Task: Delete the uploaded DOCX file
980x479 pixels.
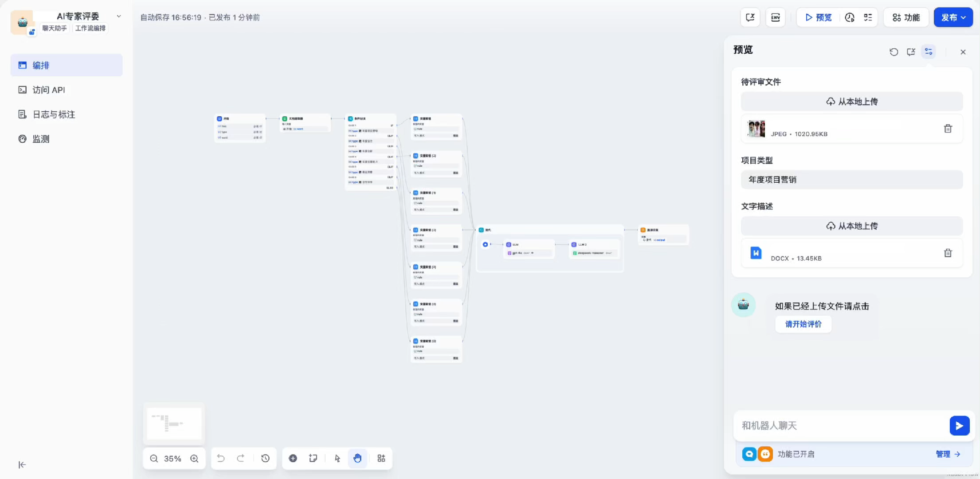Action: pos(948,253)
